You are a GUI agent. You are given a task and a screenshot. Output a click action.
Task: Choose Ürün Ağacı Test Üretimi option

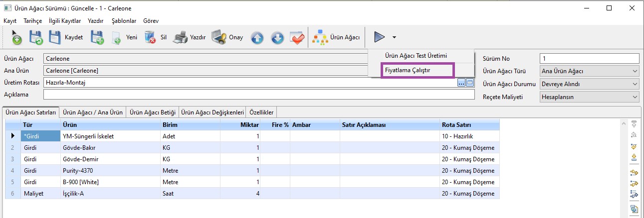pos(416,55)
